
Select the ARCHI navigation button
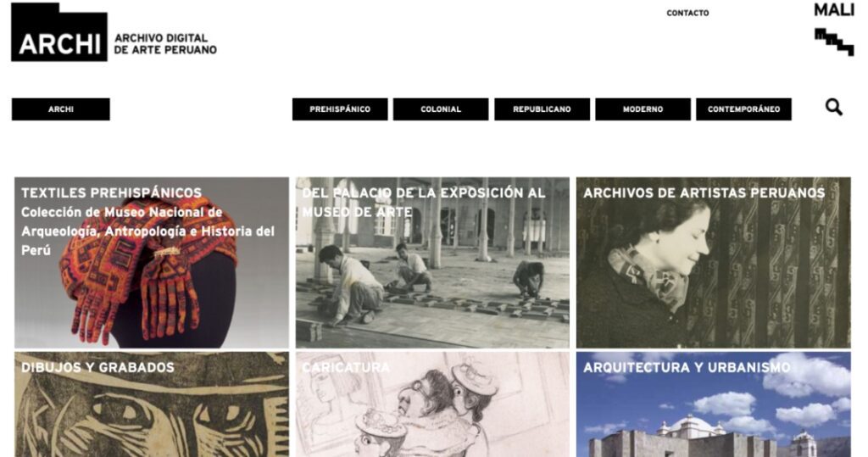pyautogui.click(x=61, y=109)
